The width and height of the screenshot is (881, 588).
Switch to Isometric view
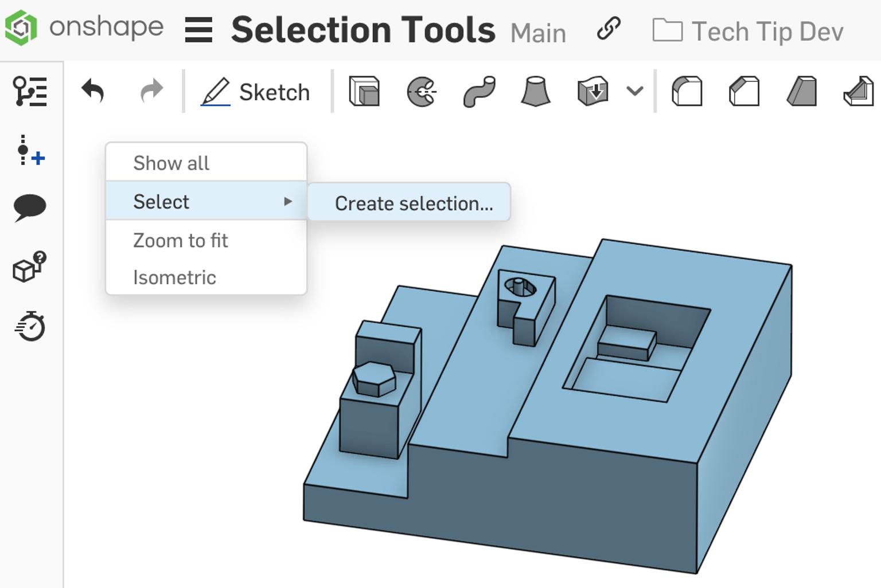pos(174,277)
